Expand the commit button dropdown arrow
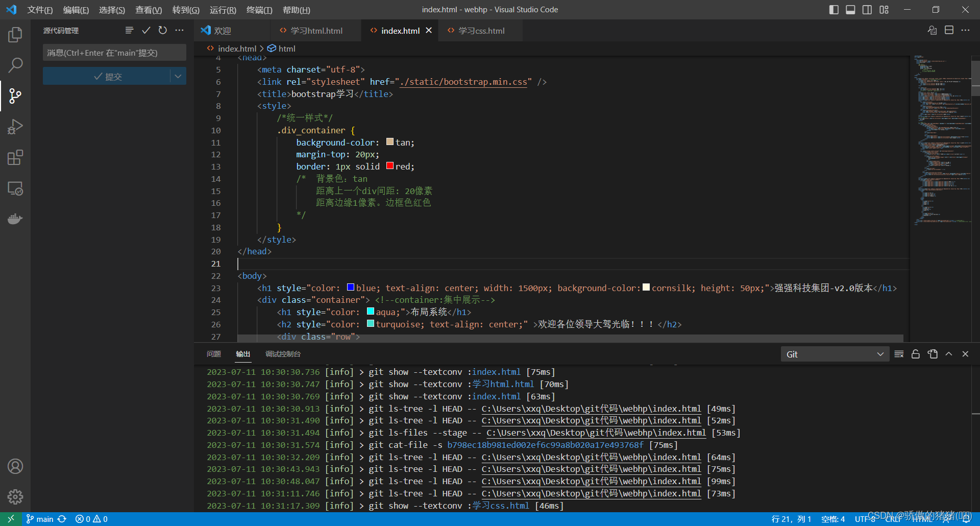The image size is (980, 526). [178, 76]
